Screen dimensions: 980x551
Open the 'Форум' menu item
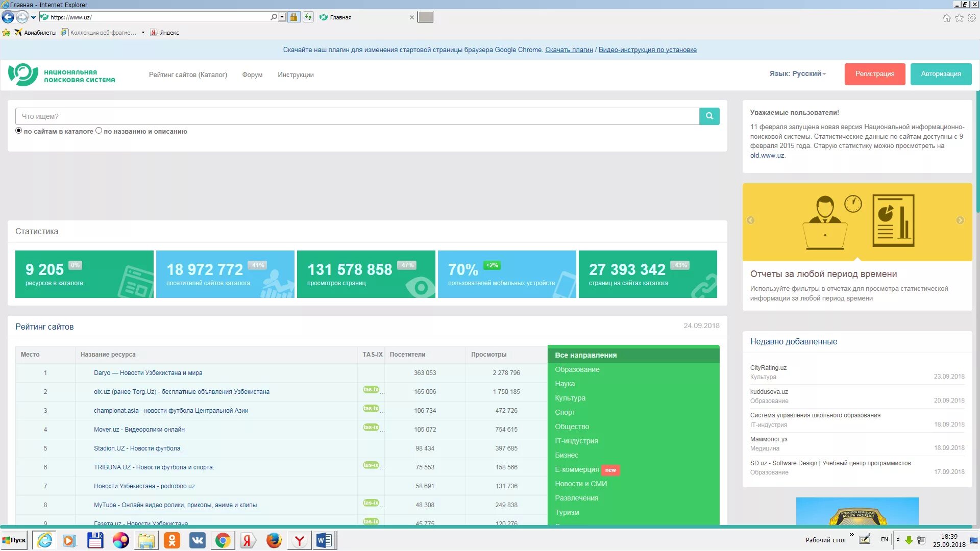click(x=252, y=75)
